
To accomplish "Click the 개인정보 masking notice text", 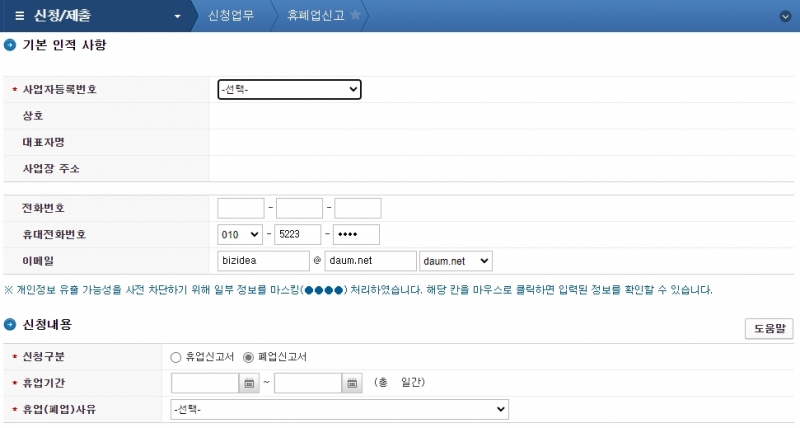I will (358, 290).
